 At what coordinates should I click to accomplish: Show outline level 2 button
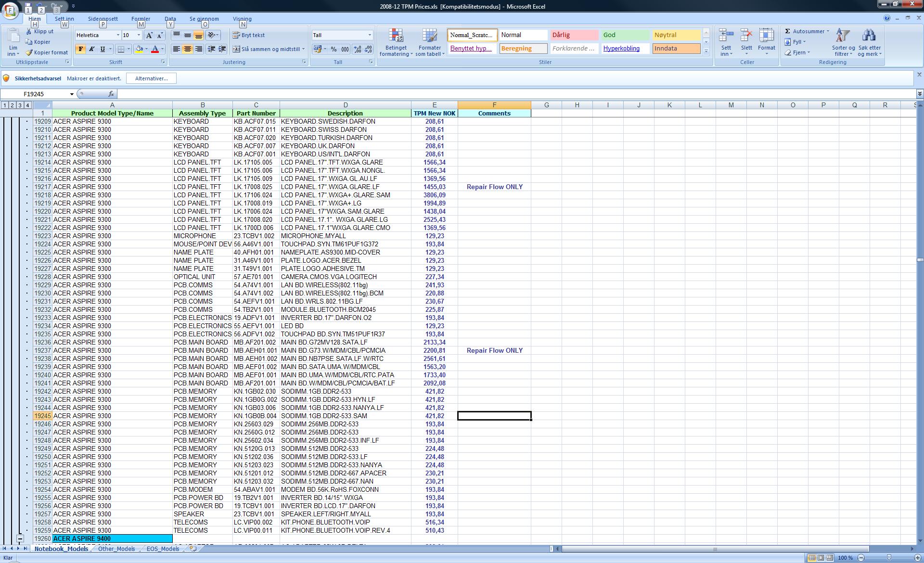click(x=12, y=105)
